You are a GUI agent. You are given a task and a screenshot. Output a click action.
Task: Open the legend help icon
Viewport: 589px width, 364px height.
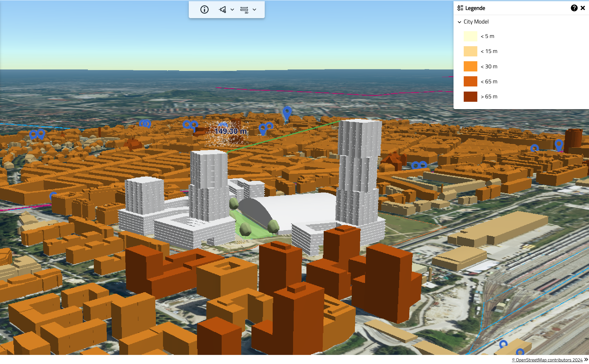(574, 8)
